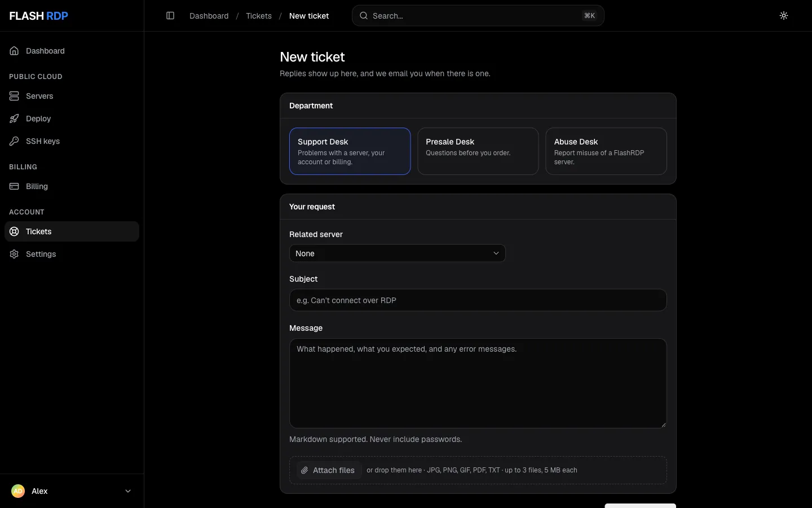
Task: Click the 'New ticket' page heading
Action: pyautogui.click(x=312, y=57)
